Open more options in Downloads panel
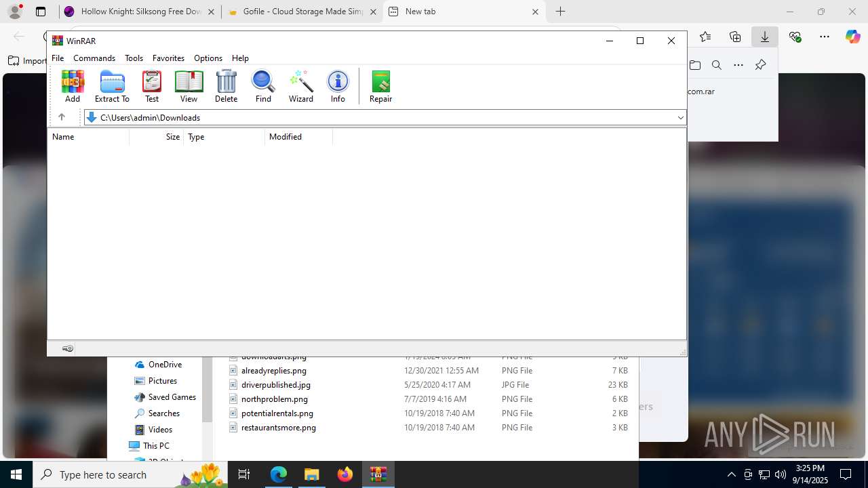Viewport: 868px width, 488px height. pyautogui.click(x=738, y=65)
